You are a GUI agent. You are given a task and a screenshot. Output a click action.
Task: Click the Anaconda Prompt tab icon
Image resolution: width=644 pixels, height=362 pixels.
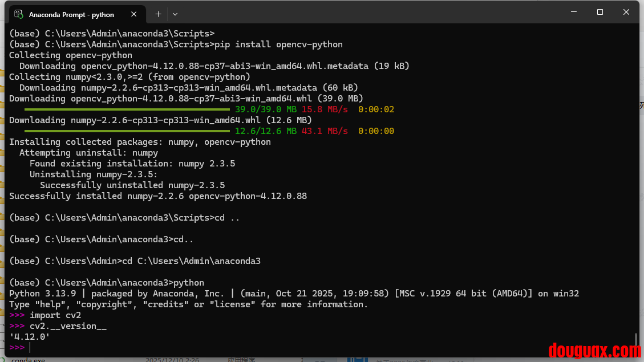point(19,14)
